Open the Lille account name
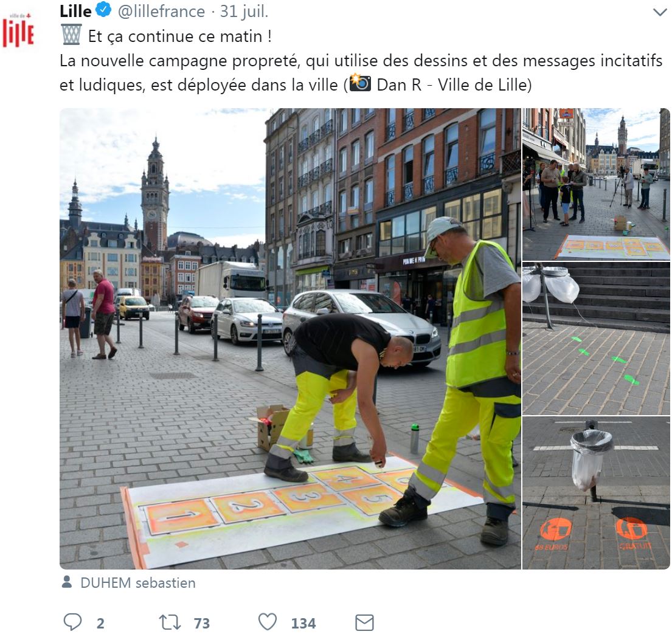This screenshot has width=672, height=637. click(x=75, y=11)
